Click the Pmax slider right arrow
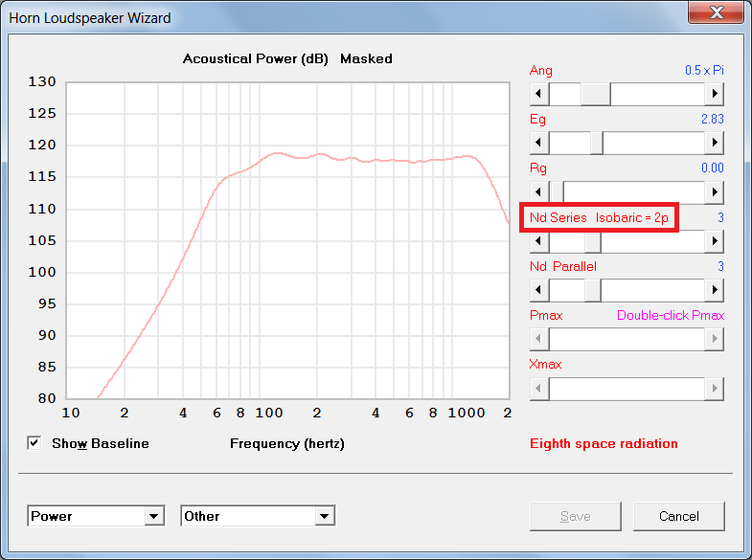 714,339
